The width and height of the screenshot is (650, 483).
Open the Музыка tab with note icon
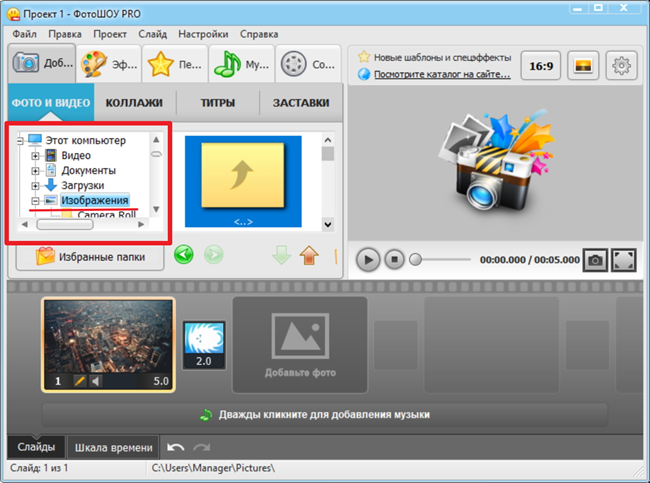pos(242,64)
